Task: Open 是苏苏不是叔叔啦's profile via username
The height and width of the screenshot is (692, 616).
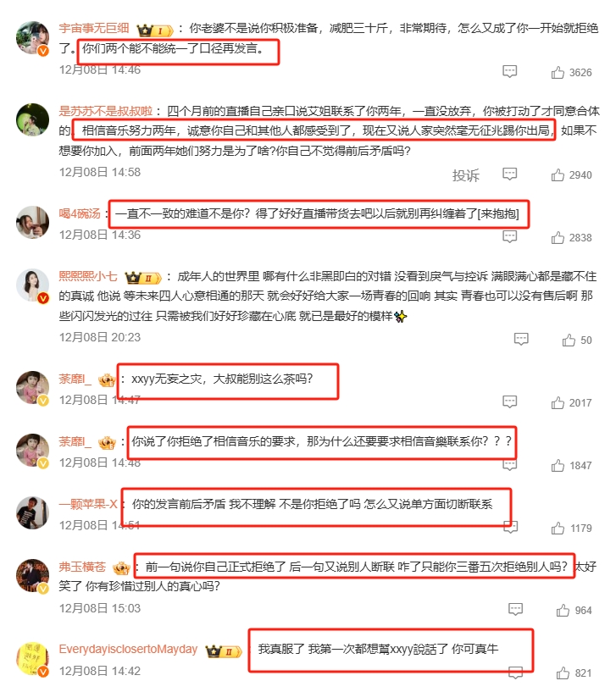Action: pos(106,111)
